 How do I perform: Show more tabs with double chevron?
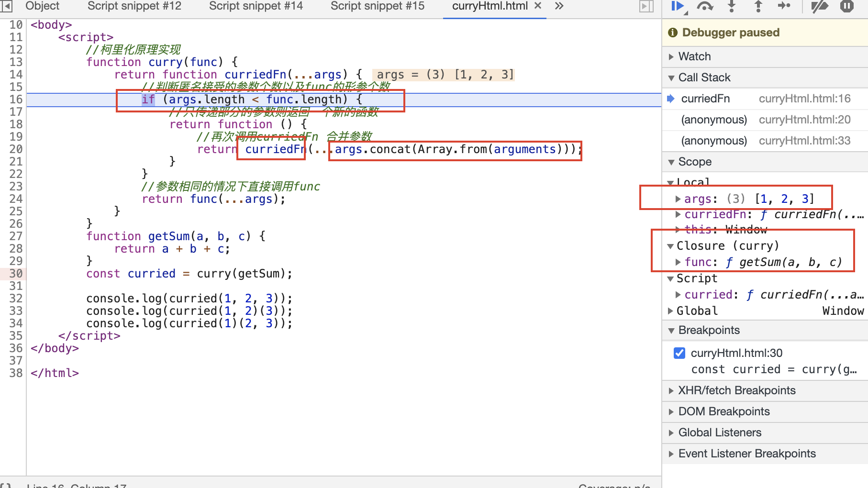click(x=559, y=6)
